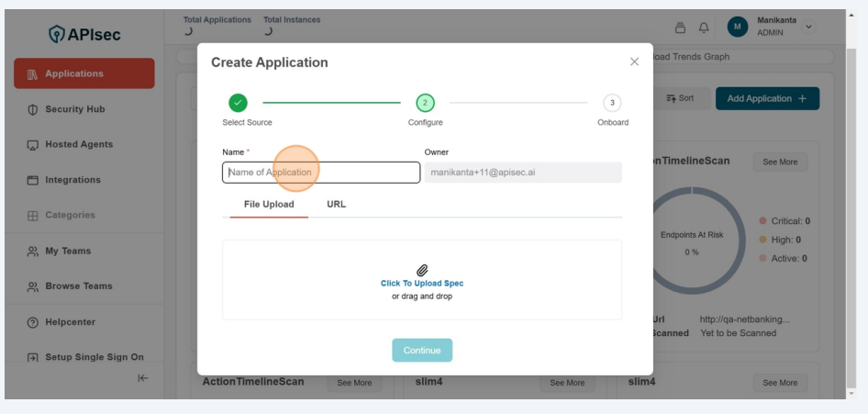The image size is (868, 414).
Task: Click the Helpcenter question mark icon
Action: 33,322
